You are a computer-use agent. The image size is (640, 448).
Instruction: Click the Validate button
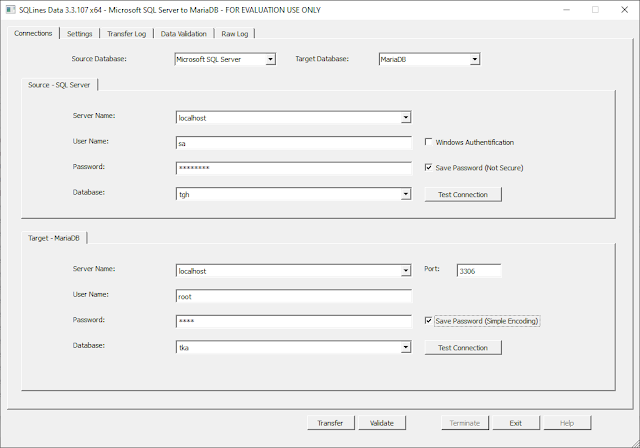point(382,423)
